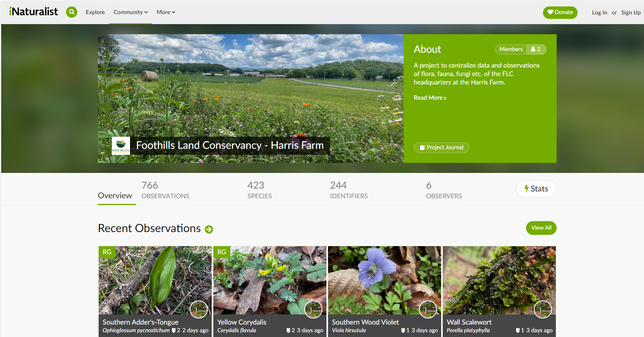
Task: Click the Sign Up link
Action: point(631,12)
